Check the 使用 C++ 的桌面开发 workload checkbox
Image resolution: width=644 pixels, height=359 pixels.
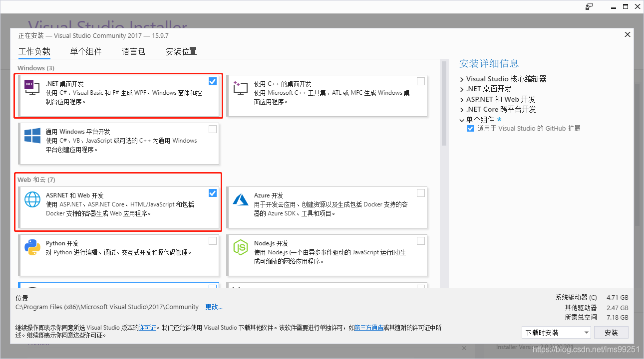421,81
